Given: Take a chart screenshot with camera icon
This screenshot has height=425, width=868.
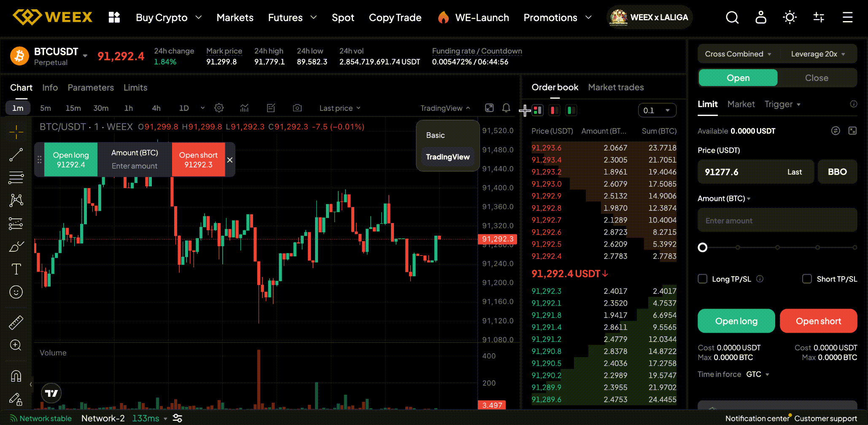Looking at the screenshot, I should point(297,108).
